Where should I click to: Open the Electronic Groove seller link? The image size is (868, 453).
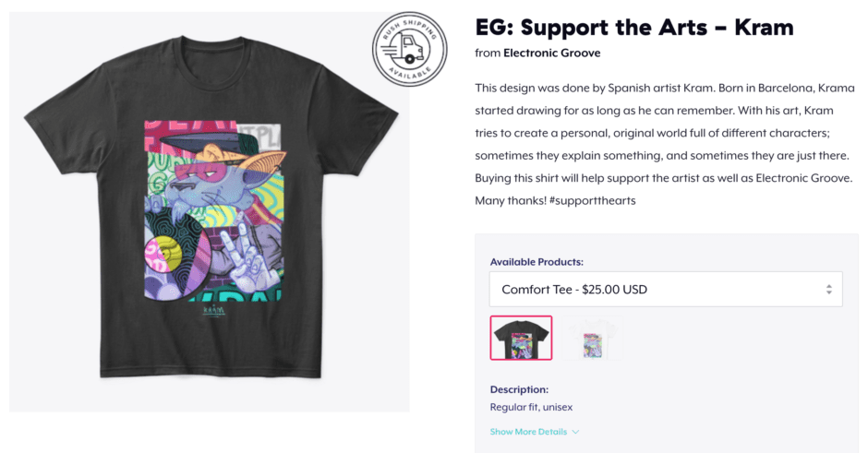pos(551,54)
